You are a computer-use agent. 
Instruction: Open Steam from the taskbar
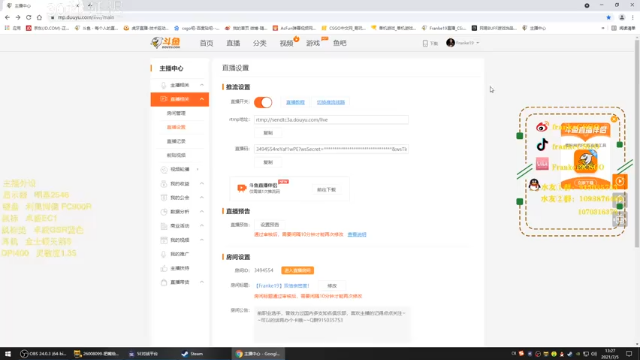pos(193,353)
